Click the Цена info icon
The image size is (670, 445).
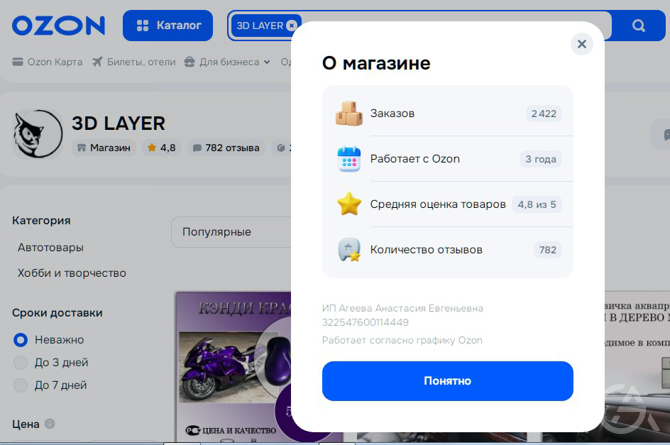pyautogui.click(x=50, y=424)
